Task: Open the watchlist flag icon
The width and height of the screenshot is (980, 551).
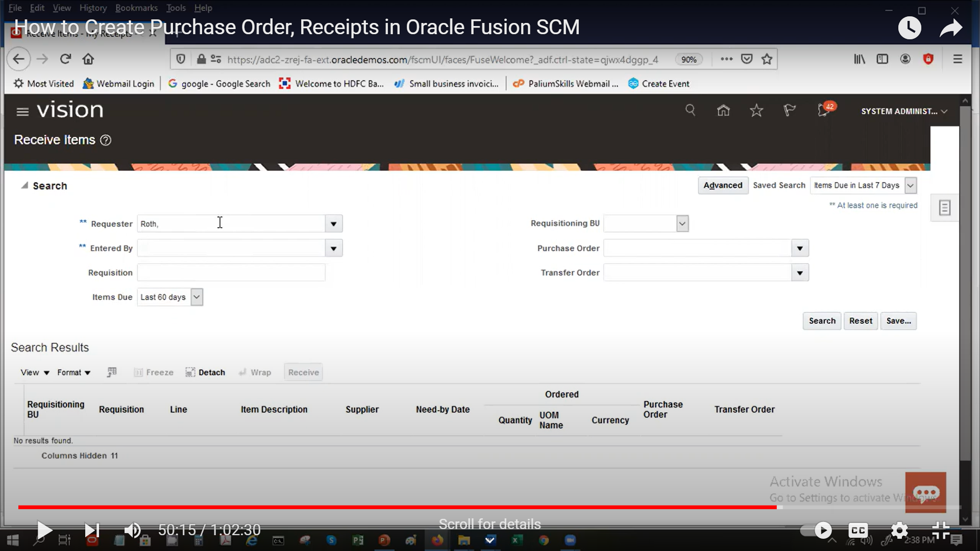Action: (790, 110)
